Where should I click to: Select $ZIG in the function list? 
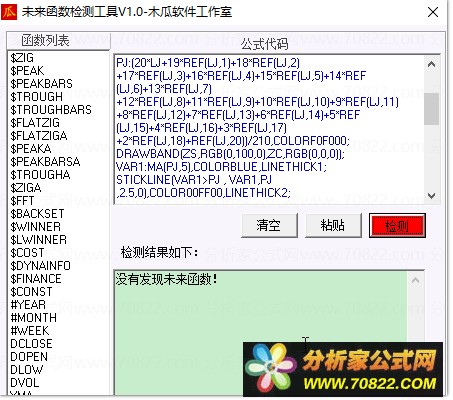22,58
